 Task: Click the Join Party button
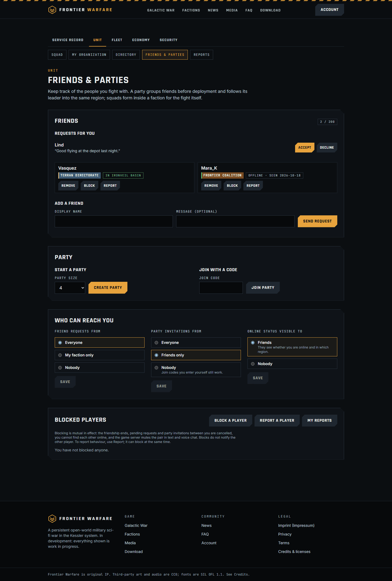263,288
